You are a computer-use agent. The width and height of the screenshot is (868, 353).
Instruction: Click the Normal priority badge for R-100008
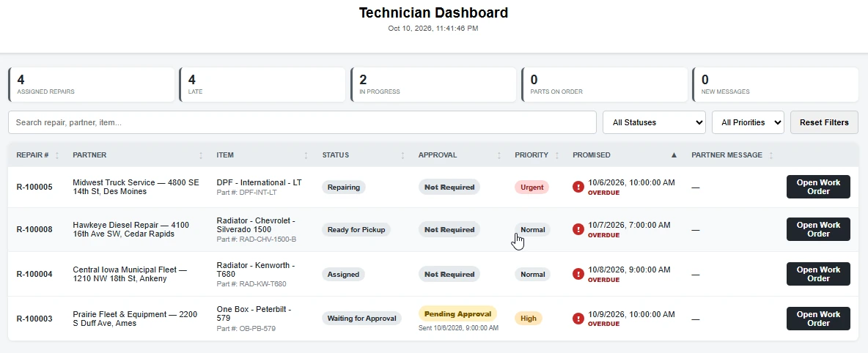(532, 230)
